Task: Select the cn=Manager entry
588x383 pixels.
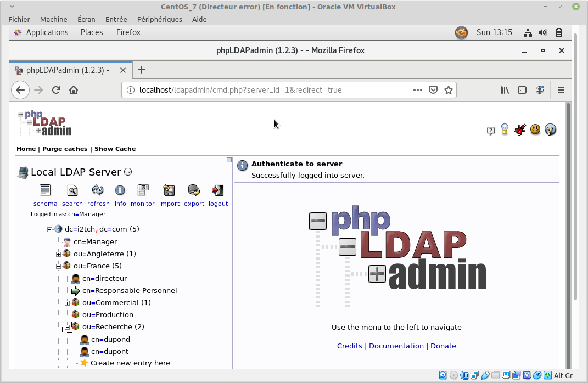Action: coord(95,242)
